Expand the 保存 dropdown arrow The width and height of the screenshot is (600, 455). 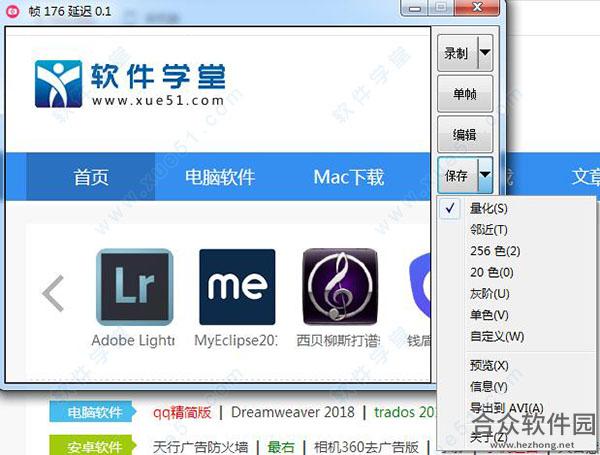point(485,176)
